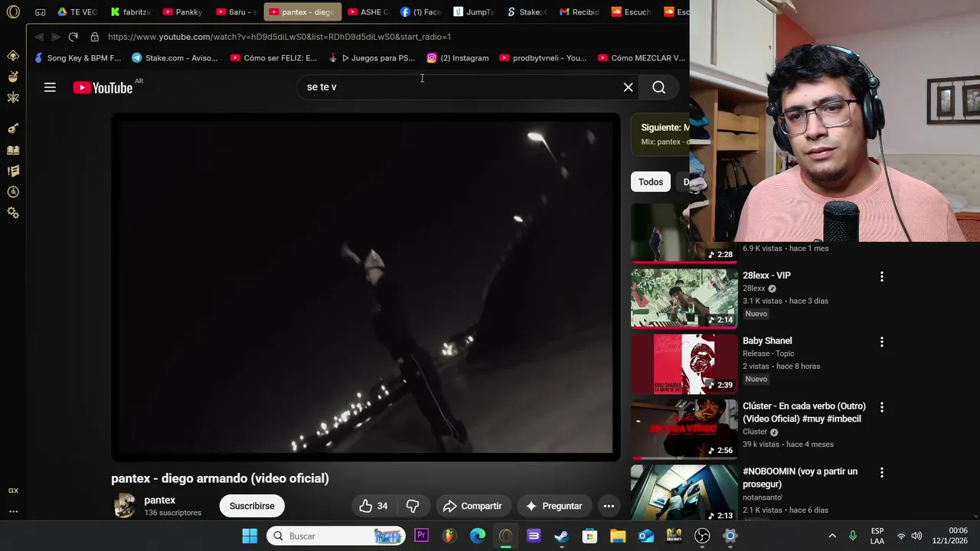Switch to the 'ASHE G' YouTube tab
The width and height of the screenshot is (980, 551).
click(x=368, y=12)
